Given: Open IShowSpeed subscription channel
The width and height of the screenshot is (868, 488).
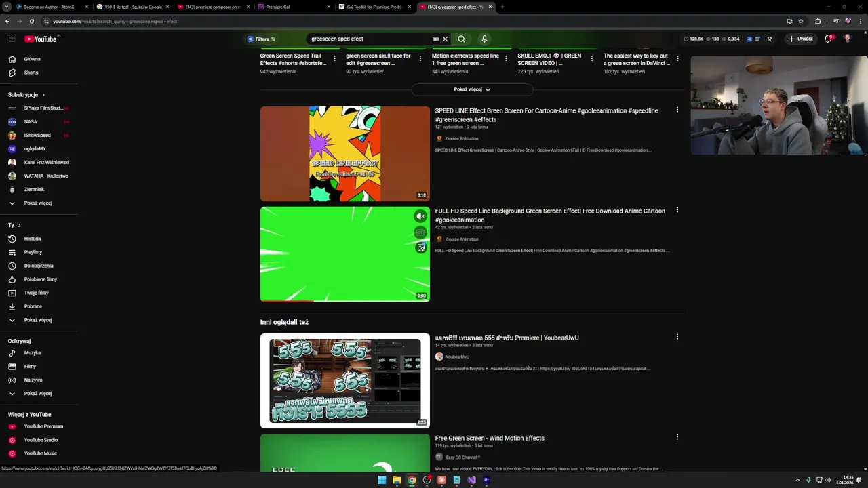Looking at the screenshot, I should coord(37,136).
